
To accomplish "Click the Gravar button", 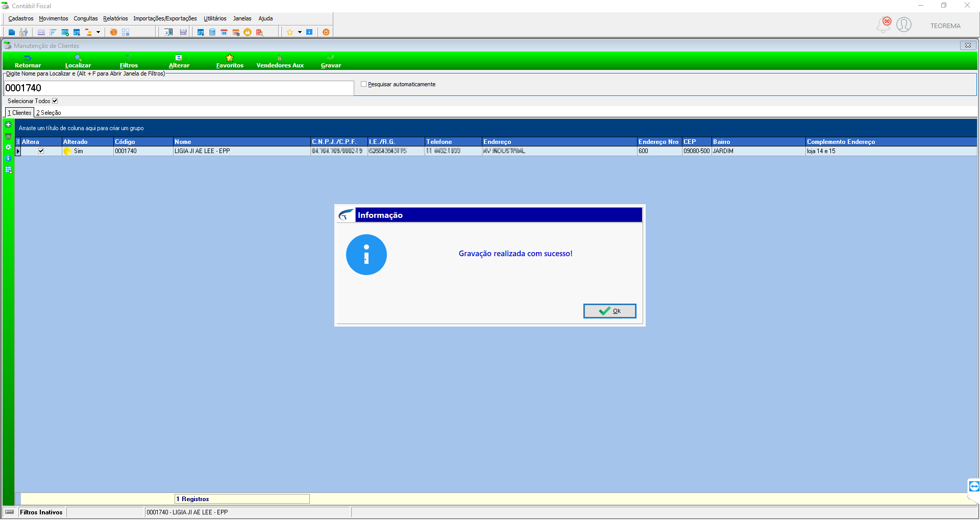I will pos(331,61).
